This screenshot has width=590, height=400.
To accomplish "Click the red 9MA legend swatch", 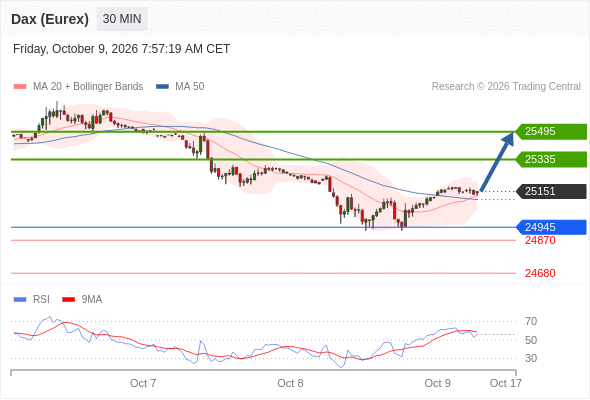I will (68, 300).
